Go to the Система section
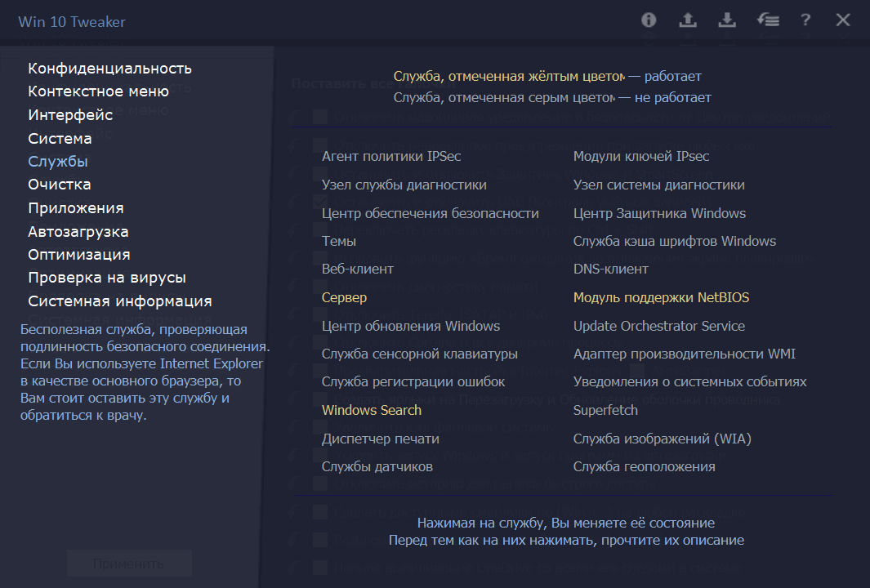 60,138
